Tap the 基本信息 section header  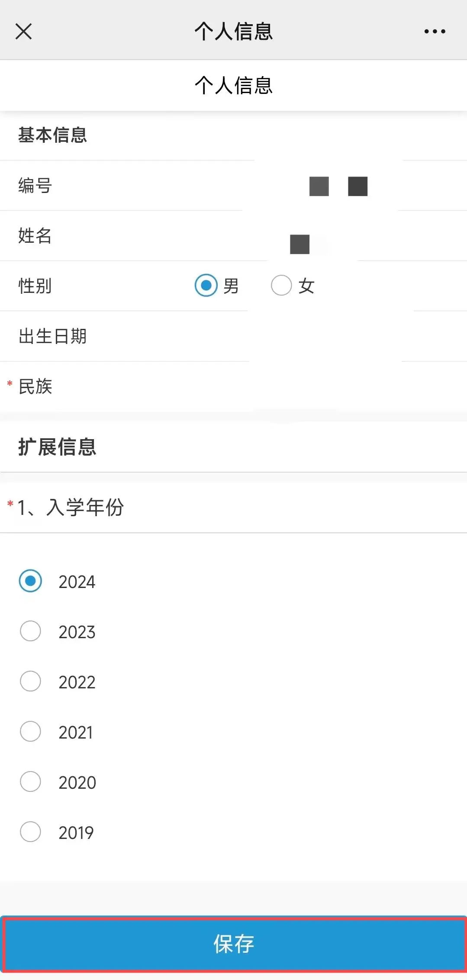pyautogui.click(x=52, y=135)
